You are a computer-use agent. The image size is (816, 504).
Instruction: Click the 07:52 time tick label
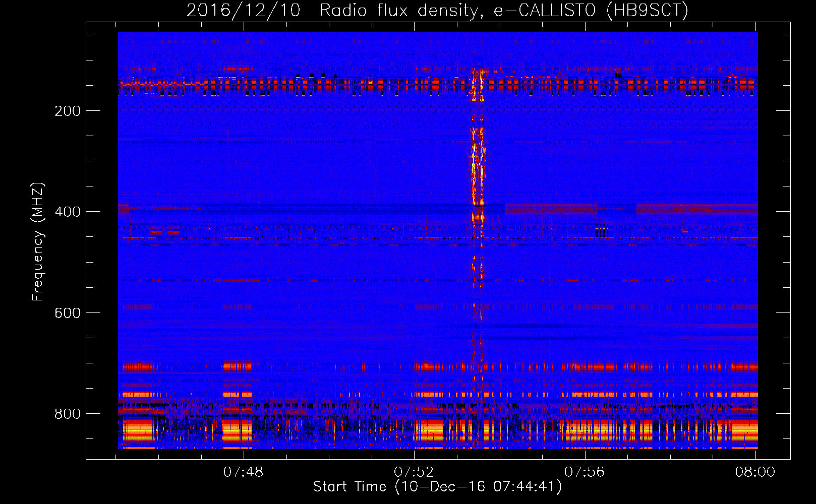[414, 472]
